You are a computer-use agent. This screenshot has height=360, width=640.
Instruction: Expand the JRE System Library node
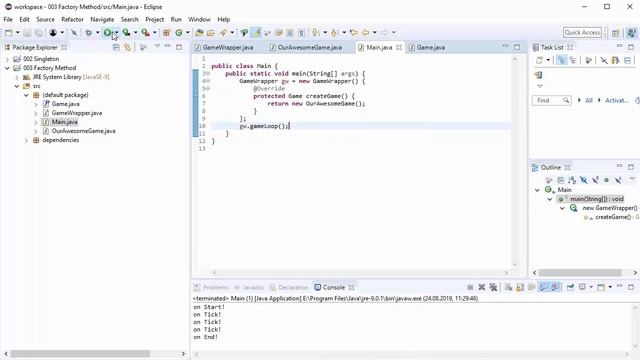coord(17,77)
